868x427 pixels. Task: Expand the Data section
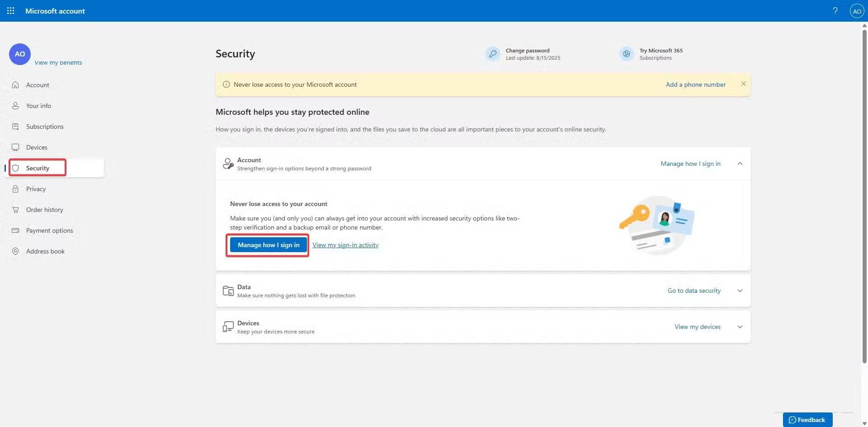(740, 291)
